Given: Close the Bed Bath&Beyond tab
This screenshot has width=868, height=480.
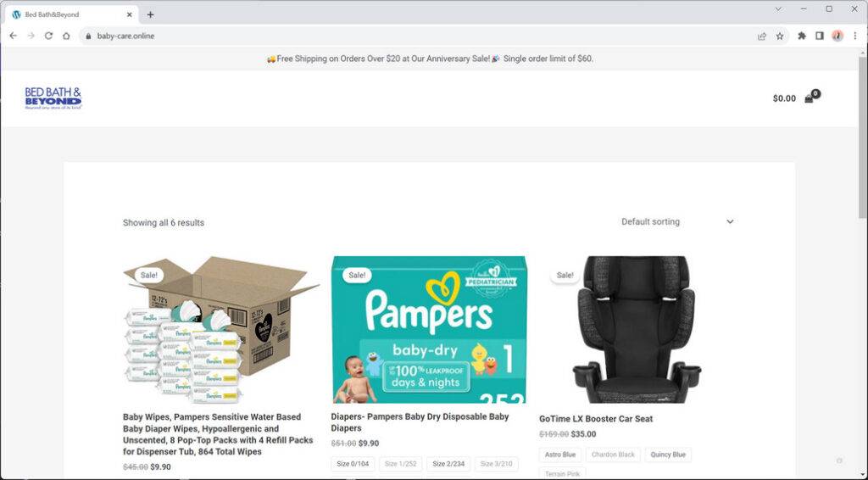Looking at the screenshot, I should click(129, 15).
